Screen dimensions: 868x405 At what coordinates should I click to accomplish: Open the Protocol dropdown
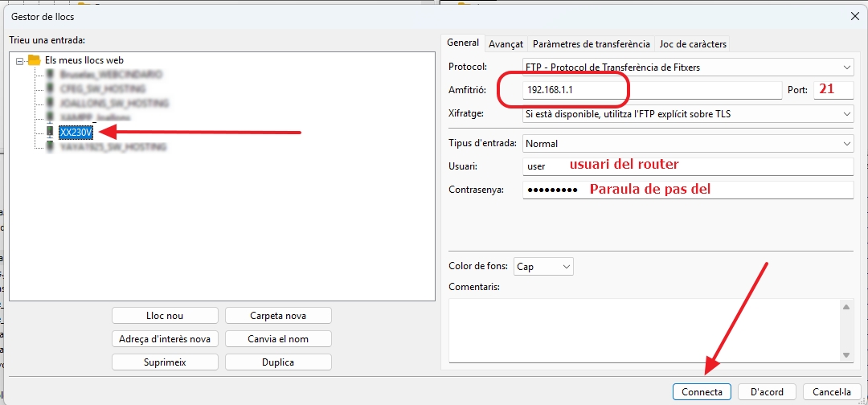tap(687, 67)
